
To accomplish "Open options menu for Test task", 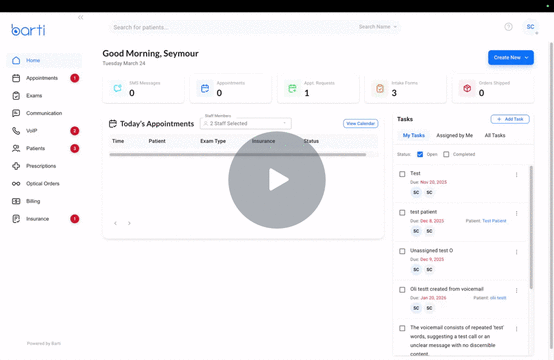I will [517, 175].
